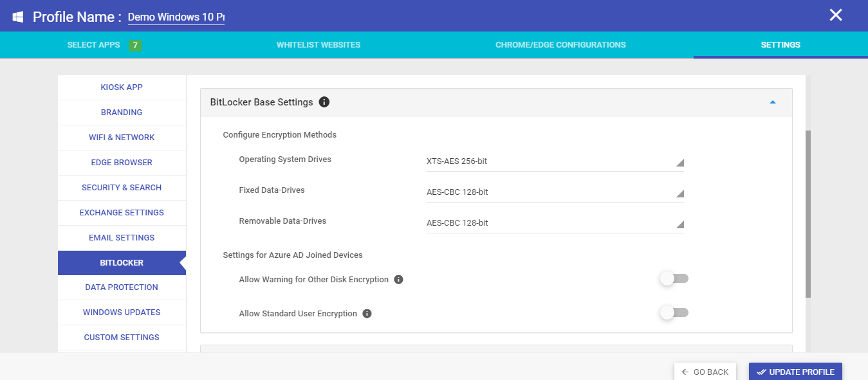Click the Configure Encryption Methods heading
This screenshot has width=868, height=380.
280,135
